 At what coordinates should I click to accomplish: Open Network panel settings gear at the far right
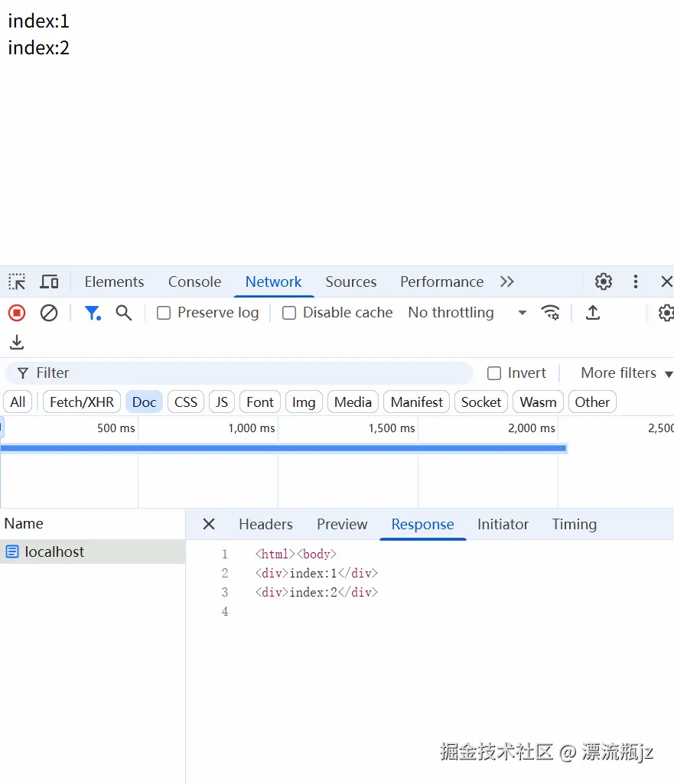point(666,313)
